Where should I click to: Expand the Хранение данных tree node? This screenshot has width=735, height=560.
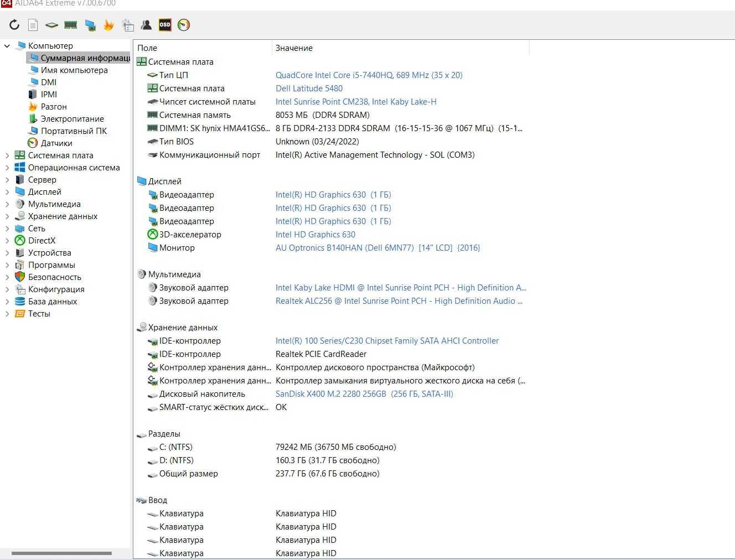click(7, 216)
